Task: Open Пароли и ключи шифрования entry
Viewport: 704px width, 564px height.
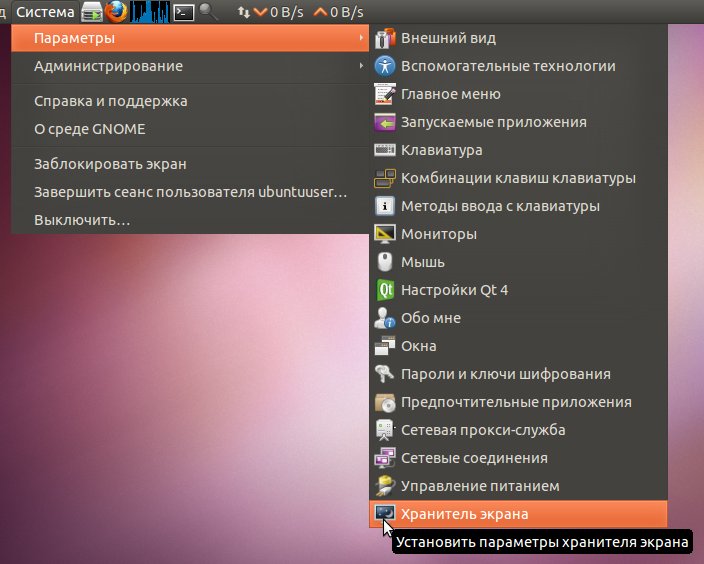Action: pyautogui.click(x=519, y=374)
